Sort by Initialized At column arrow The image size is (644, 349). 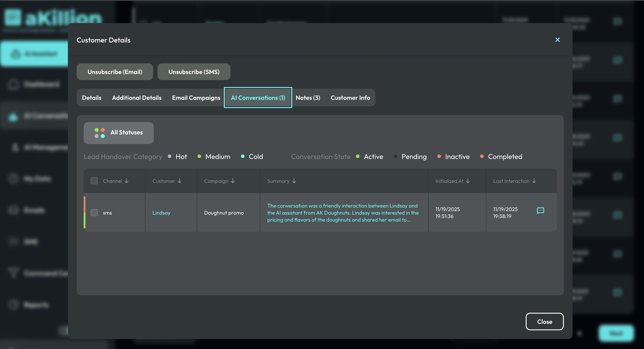(x=468, y=181)
